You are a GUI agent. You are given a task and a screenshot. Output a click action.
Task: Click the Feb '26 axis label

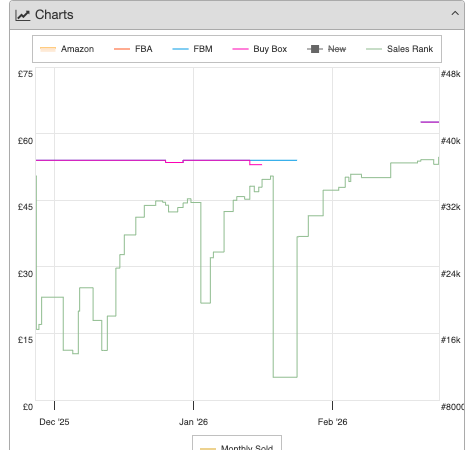[332, 422]
